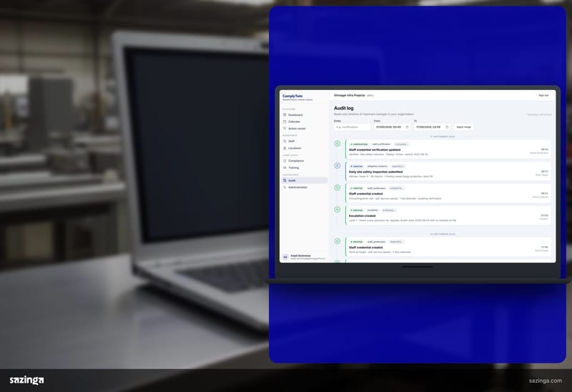Click the 'Audit log' page heading
Image resolution: width=572 pixels, height=392 pixels.
click(x=344, y=108)
